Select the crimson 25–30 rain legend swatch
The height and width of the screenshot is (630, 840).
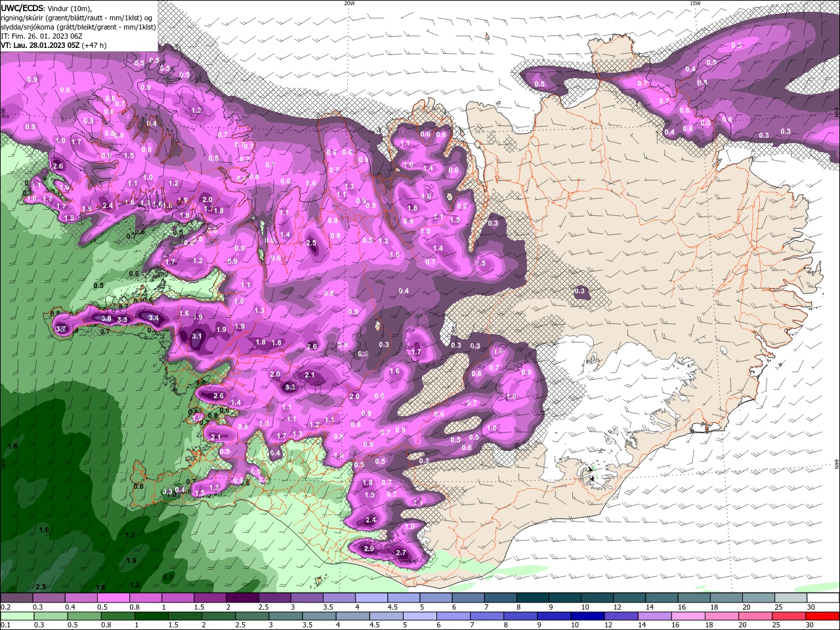point(789,616)
